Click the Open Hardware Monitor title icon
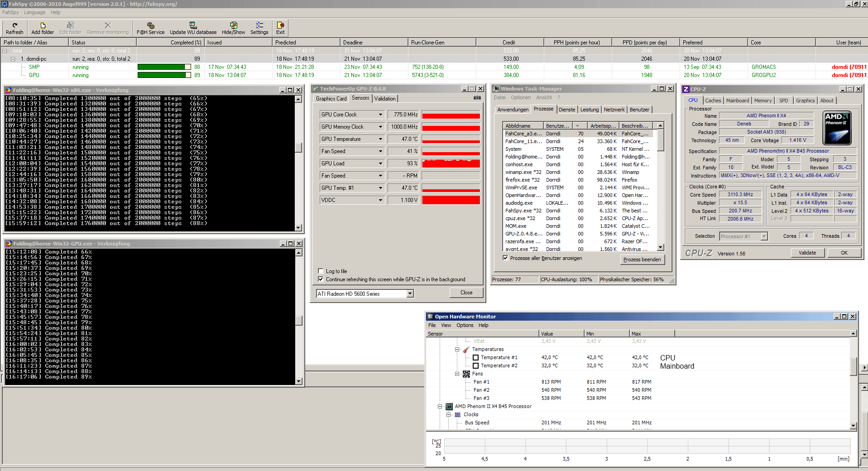 tap(430, 317)
